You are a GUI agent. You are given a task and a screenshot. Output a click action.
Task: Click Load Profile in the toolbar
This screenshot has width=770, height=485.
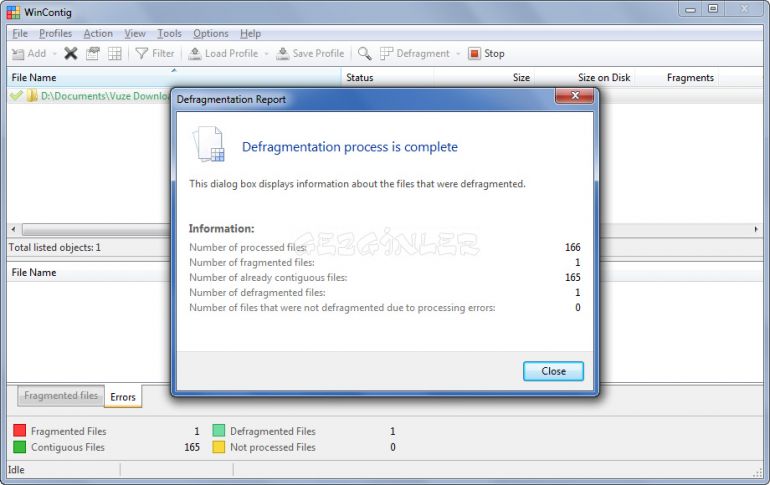[223, 54]
